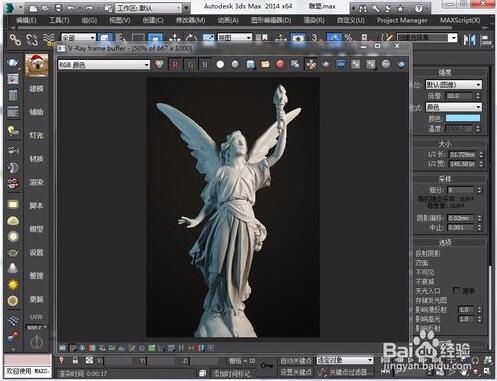Open the light mode 颜色 dropdown
Image resolution: width=497 pixels, height=381 pixels.
pos(454,107)
